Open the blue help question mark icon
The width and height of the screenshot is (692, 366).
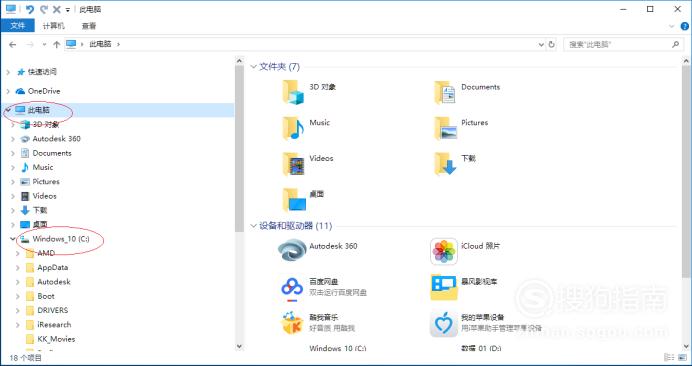coord(684,26)
